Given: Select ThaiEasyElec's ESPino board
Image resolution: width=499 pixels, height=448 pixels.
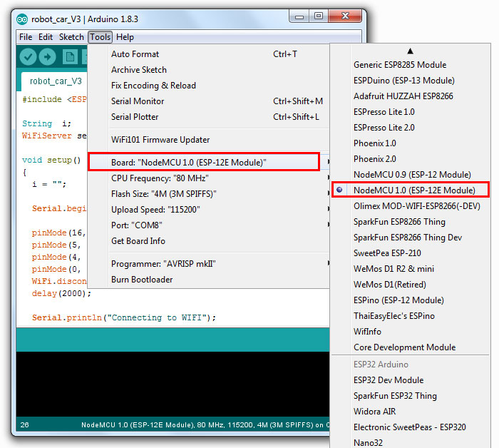Looking at the screenshot, I should [x=411, y=315].
